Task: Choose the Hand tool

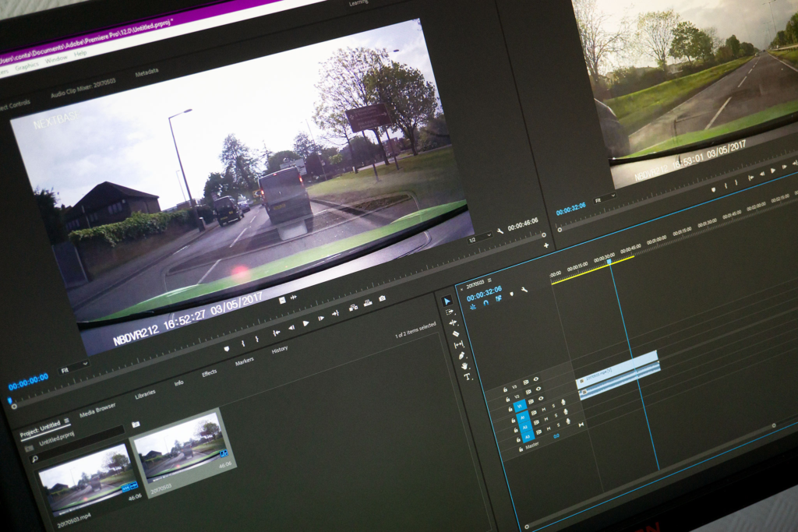Action: pos(464,365)
